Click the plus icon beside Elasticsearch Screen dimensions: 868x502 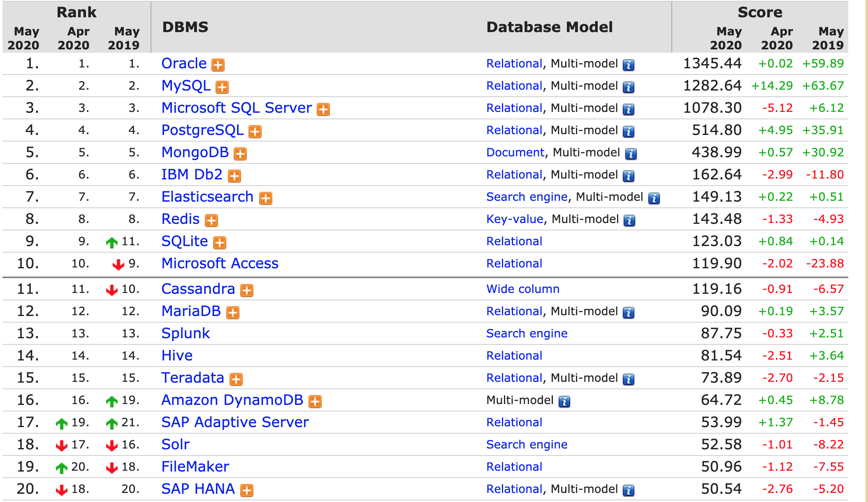(x=265, y=198)
